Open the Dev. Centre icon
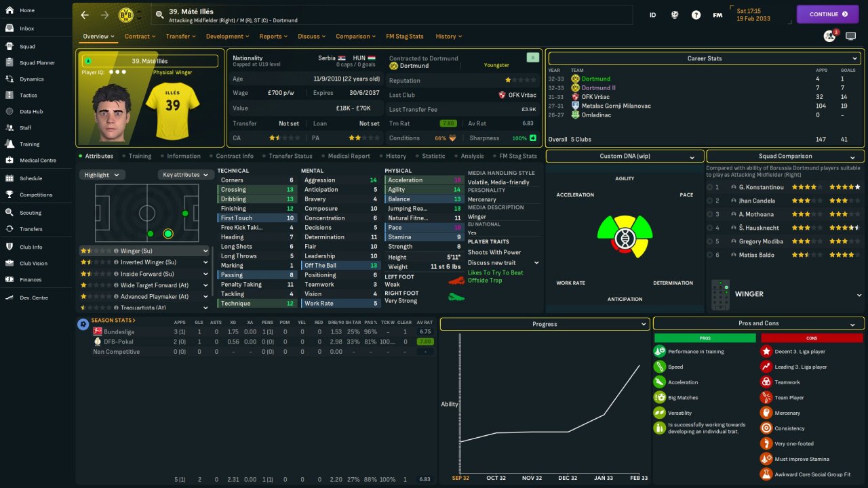Screen dimensions: 868x488 [9, 298]
